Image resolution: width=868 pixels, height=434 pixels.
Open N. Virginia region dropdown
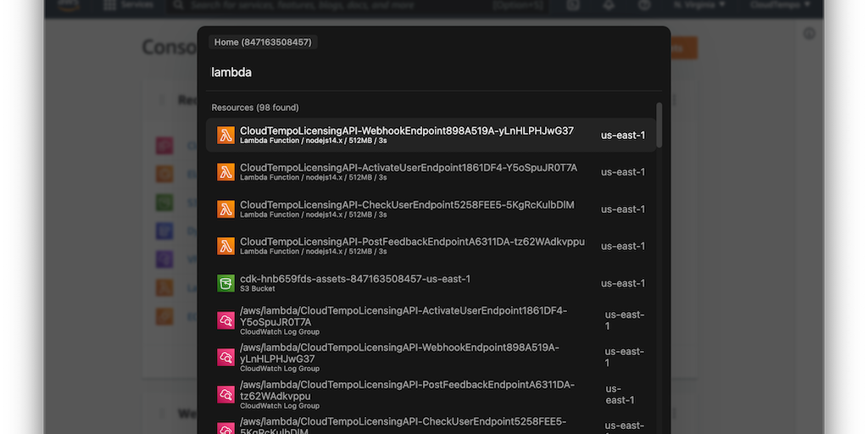pos(699,5)
